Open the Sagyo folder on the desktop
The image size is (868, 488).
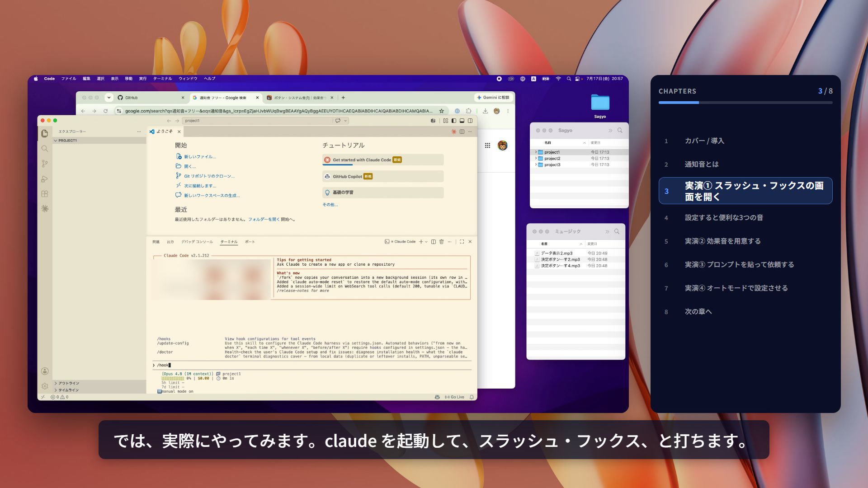600,106
